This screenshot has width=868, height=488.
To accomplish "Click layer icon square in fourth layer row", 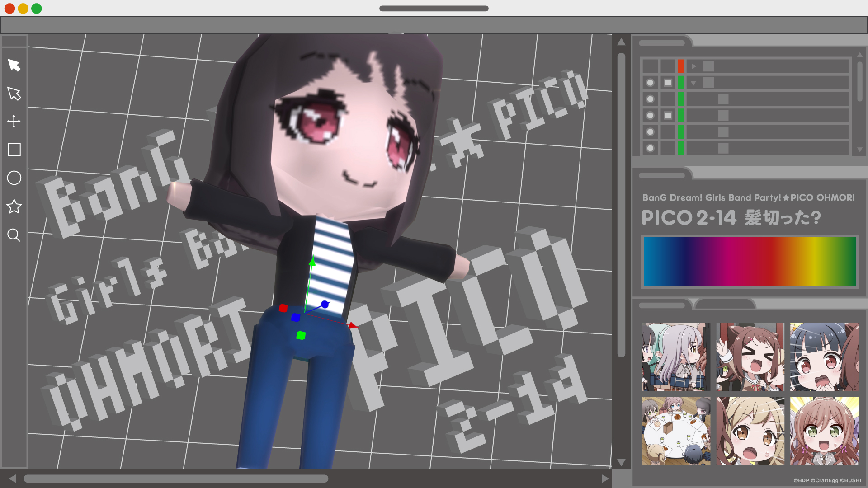I will click(723, 116).
